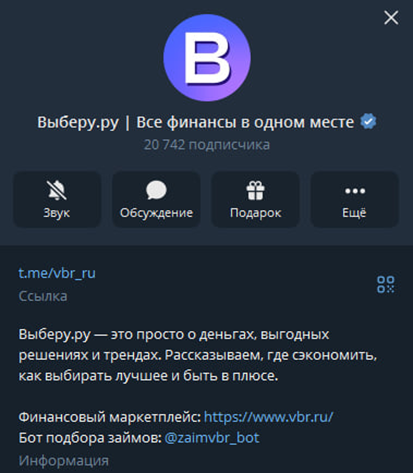Click the gift box icon
This screenshot has width=413, height=473.
[255, 190]
